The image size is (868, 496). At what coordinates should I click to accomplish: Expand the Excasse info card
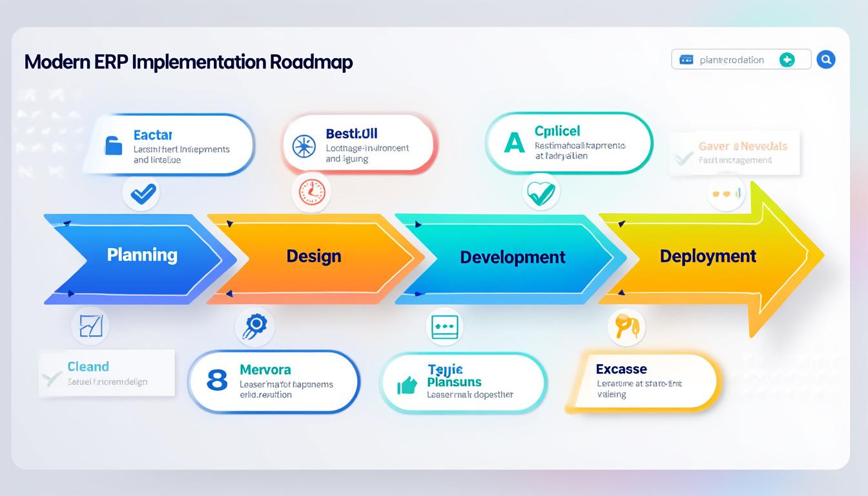(x=643, y=382)
